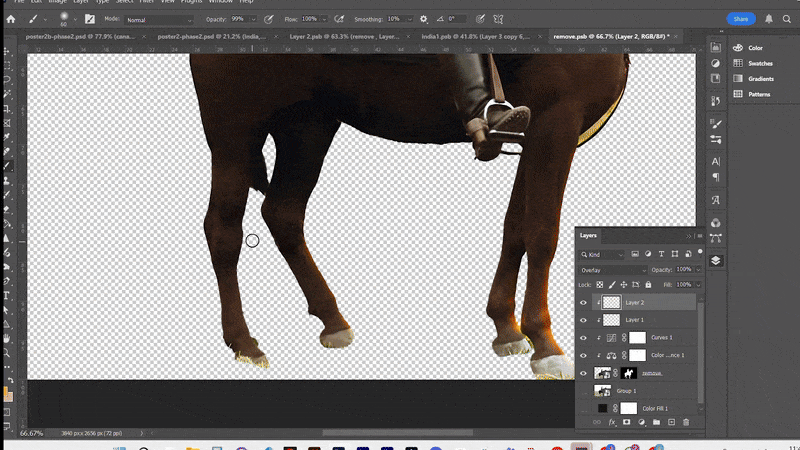Image resolution: width=800 pixels, height=450 pixels.
Task: Open smoothing options gear icon
Action: tap(423, 19)
